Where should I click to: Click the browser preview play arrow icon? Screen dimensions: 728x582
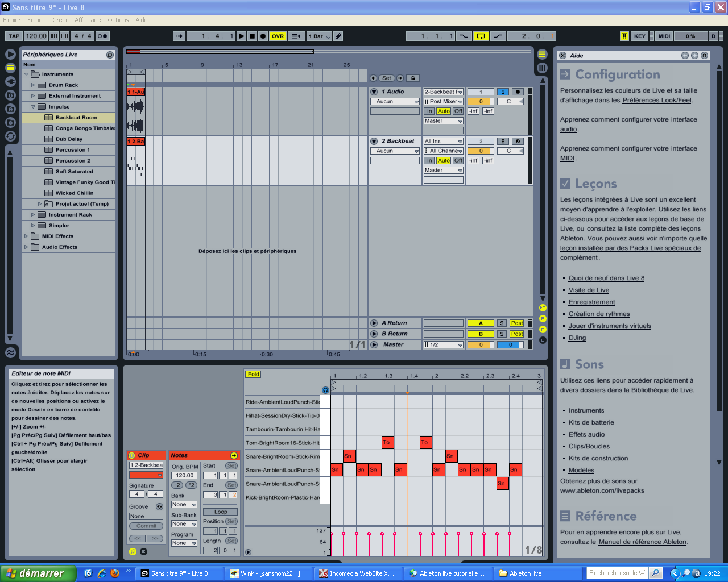point(10,54)
